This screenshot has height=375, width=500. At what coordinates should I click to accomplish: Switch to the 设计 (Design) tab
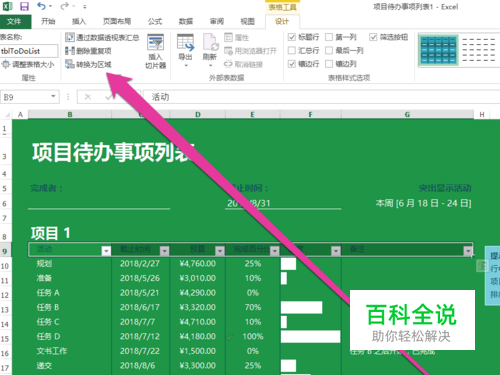pyautogui.click(x=282, y=22)
